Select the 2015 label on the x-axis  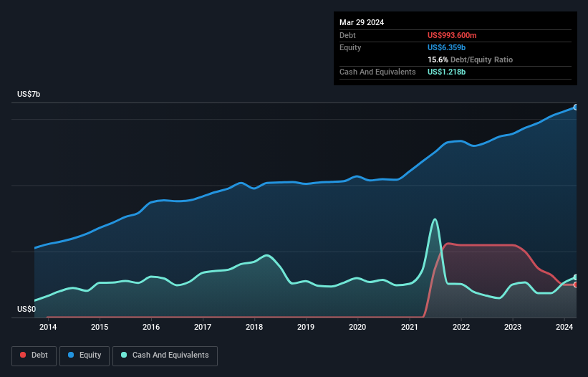[100, 327]
